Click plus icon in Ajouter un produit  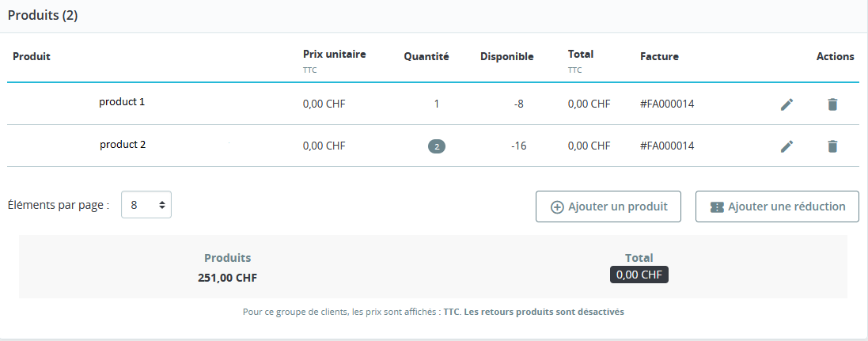[557, 207]
